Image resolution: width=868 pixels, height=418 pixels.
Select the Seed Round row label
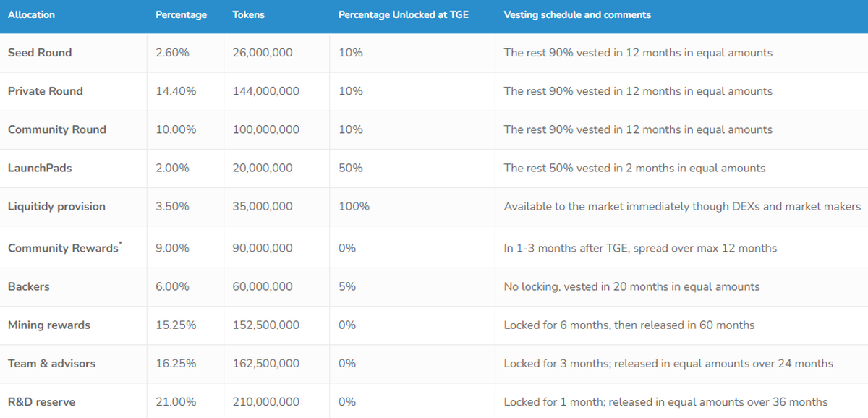coord(40,53)
